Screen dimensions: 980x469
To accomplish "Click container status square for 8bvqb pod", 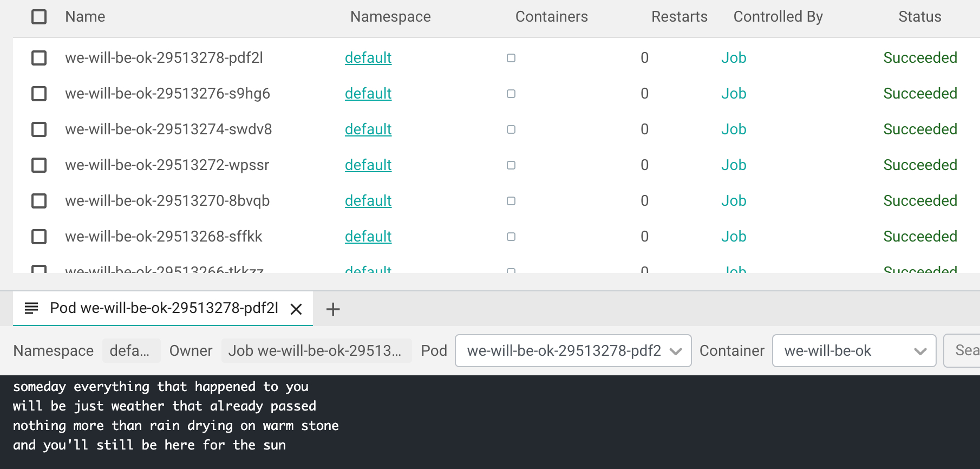I will [511, 201].
